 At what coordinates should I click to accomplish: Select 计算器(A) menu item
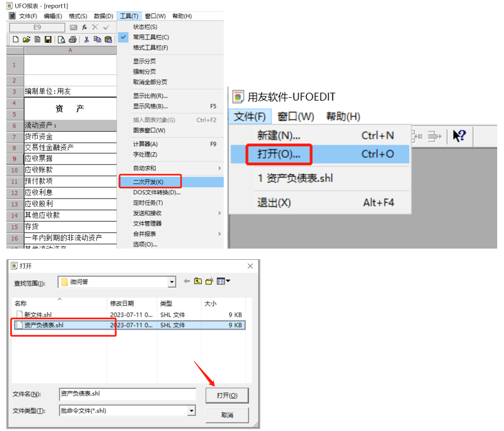(171, 144)
